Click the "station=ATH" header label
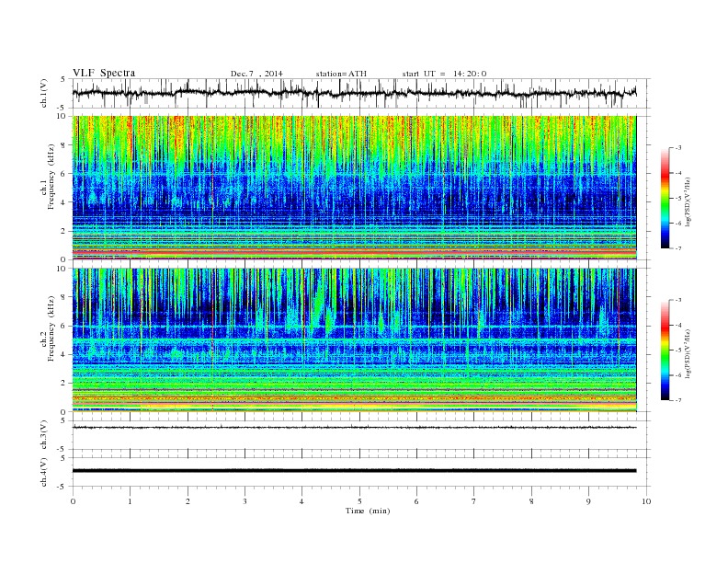Viewport: 728px width, 563px height. pos(341,74)
